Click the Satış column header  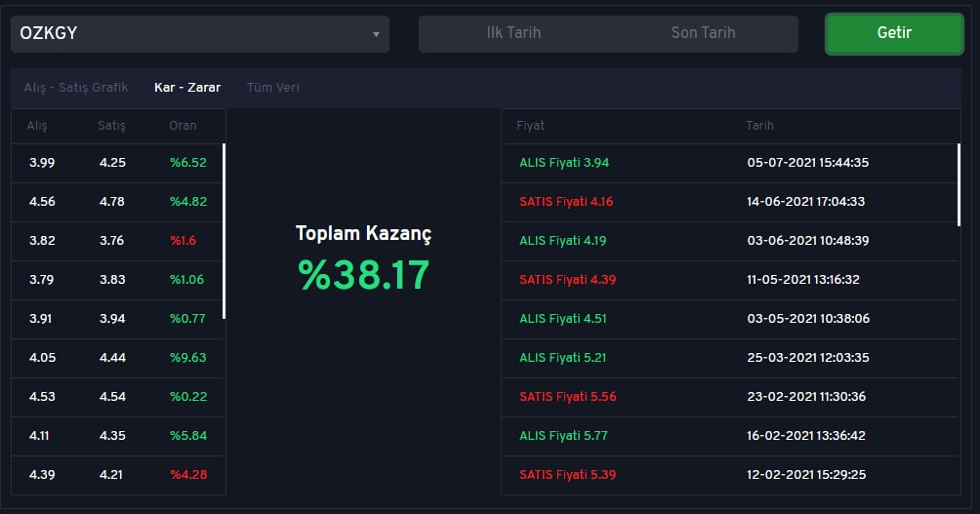tap(111, 126)
